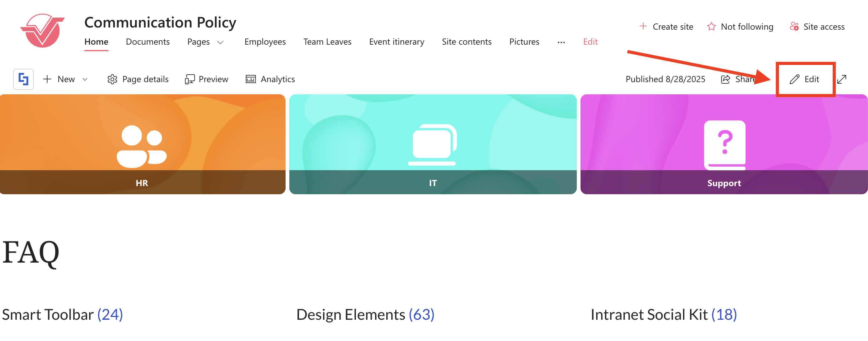Expand the New dropdown chevron
The height and width of the screenshot is (341, 868).
click(x=85, y=79)
